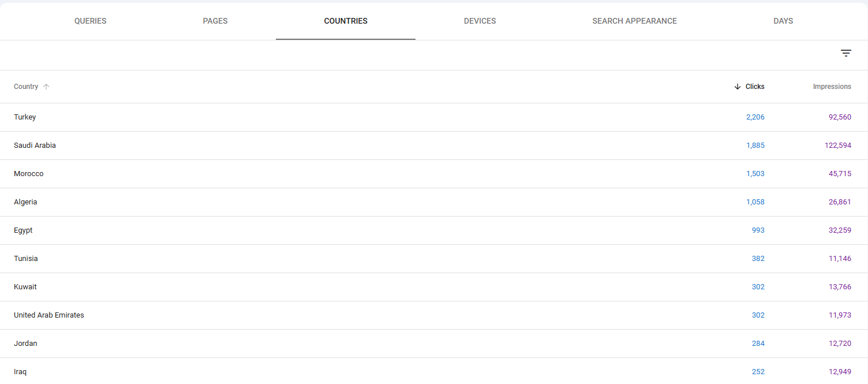Select the Iraq country row
868x384 pixels.
click(434, 371)
